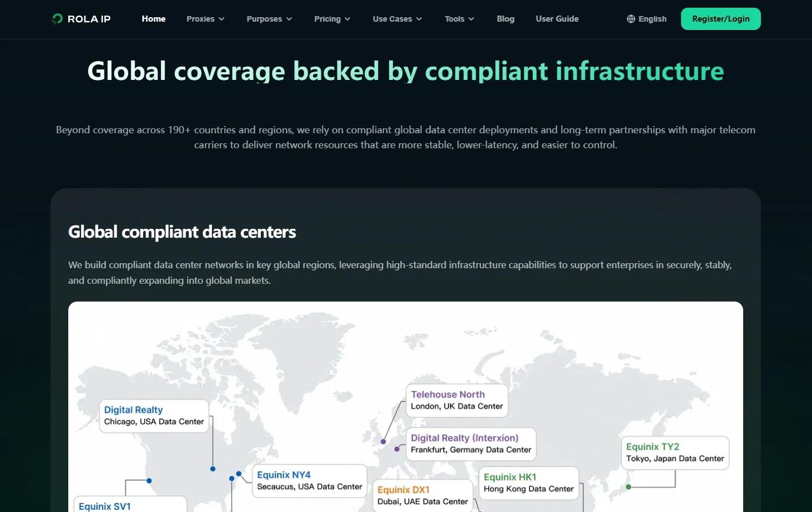Go to the Blog page
This screenshot has width=812, height=512.
point(506,19)
